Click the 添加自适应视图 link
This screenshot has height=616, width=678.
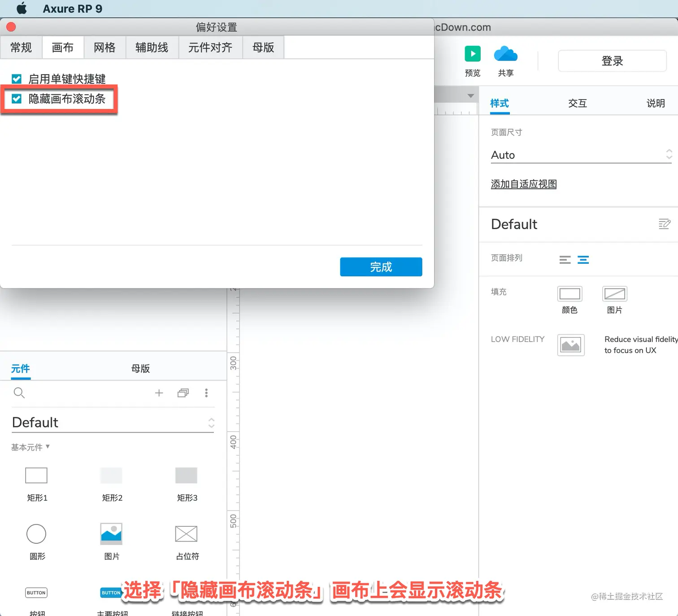524,184
